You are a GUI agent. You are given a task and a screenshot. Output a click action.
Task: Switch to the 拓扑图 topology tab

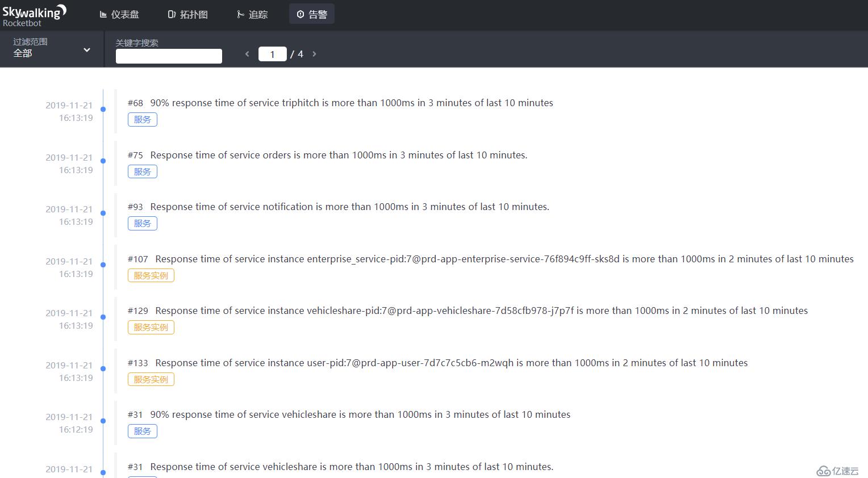pos(188,14)
